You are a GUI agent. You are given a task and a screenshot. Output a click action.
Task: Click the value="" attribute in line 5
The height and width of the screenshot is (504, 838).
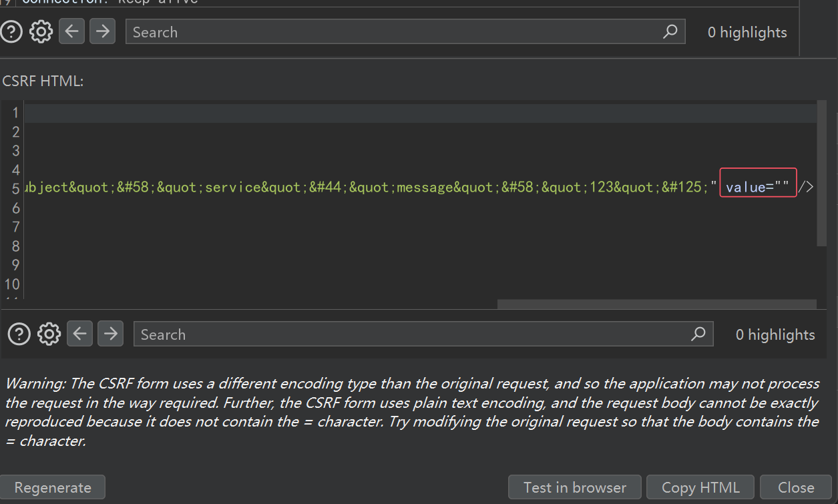coord(758,187)
